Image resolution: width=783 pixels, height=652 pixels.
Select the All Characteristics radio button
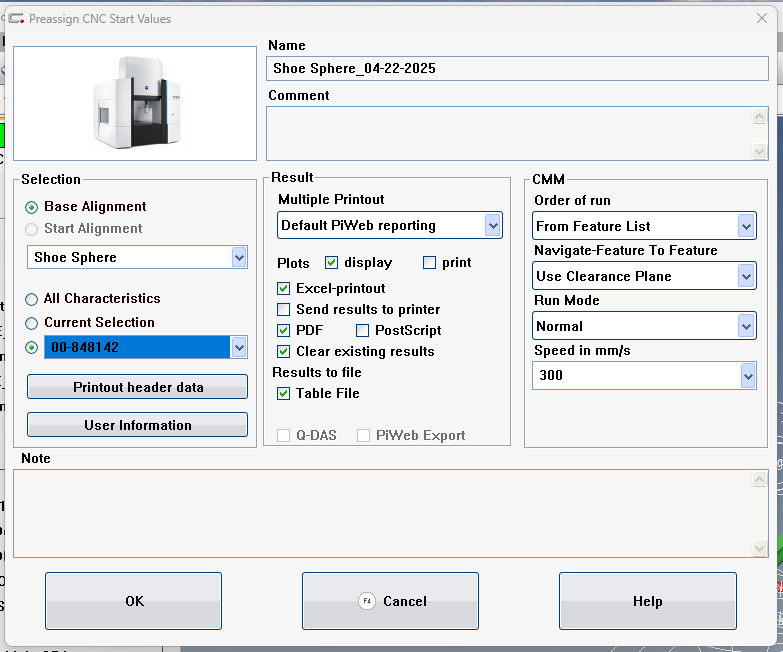click(x=31, y=299)
